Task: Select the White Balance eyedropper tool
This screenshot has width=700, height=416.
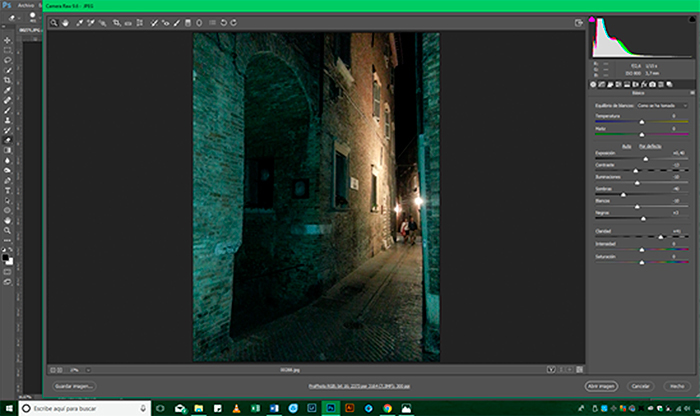Action: coord(78,22)
